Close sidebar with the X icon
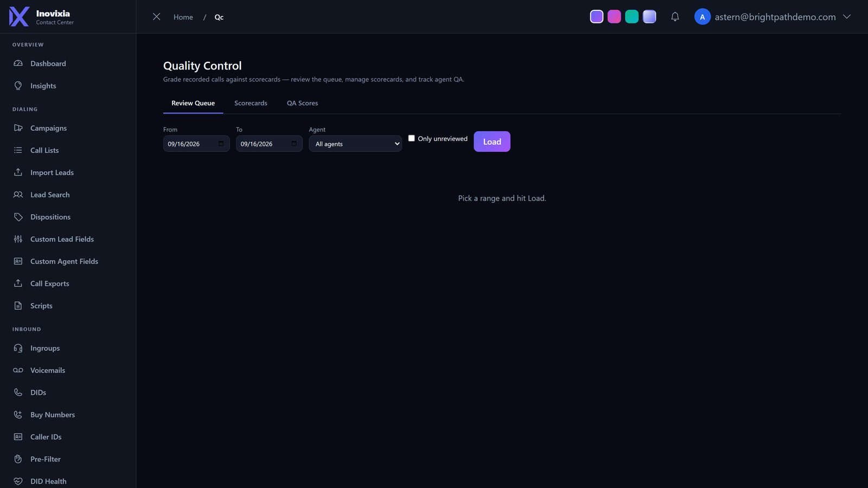The width and height of the screenshot is (868, 488). click(156, 17)
